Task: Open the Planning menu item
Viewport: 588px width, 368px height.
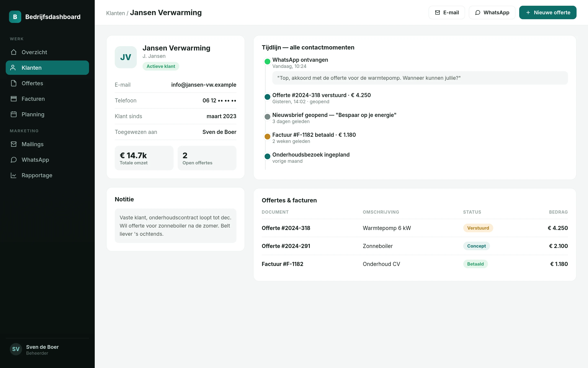Action: 47,114
